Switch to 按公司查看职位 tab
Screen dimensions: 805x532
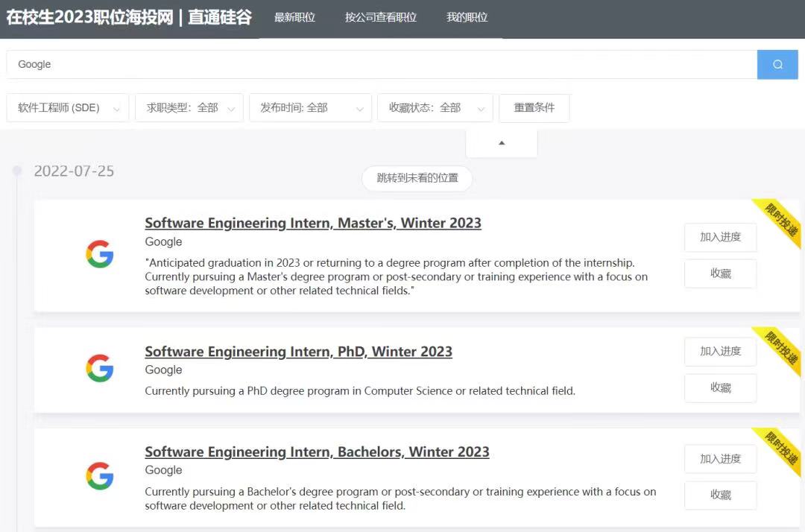point(381,17)
